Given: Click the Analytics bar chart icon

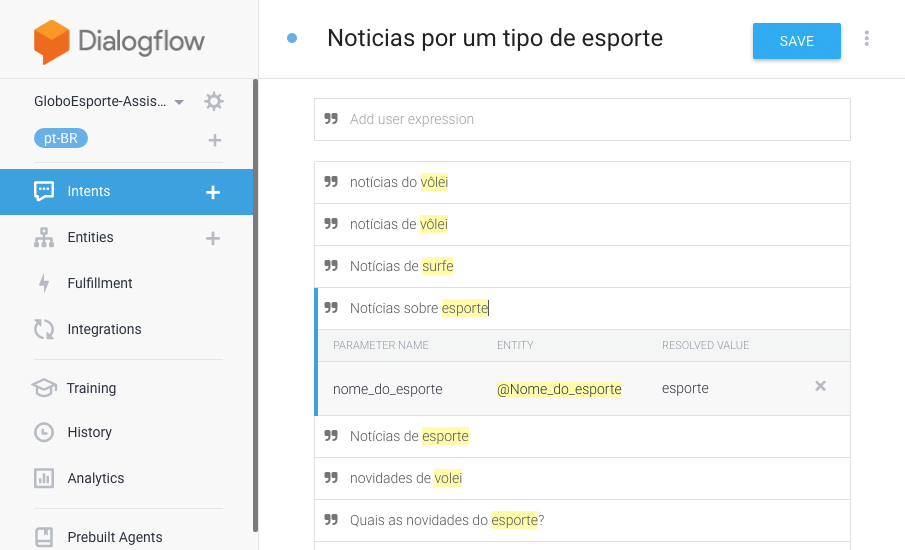Looking at the screenshot, I should (44, 478).
